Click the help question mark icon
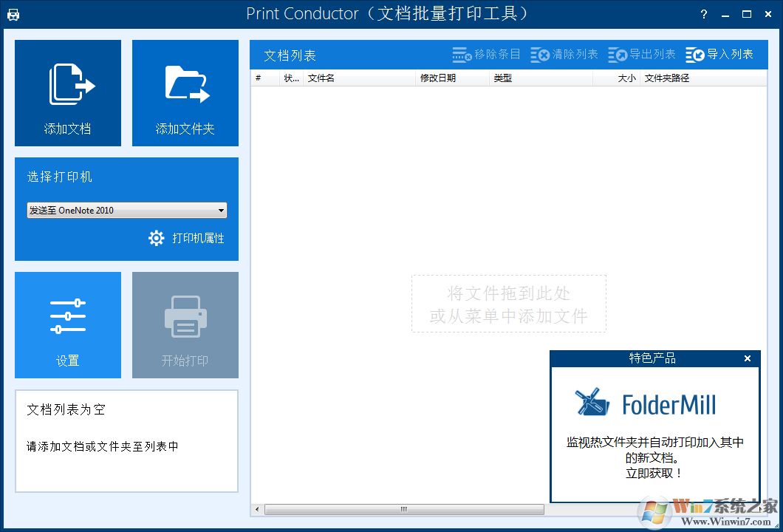This screenshot has width=783, height=532. point(703,13)
